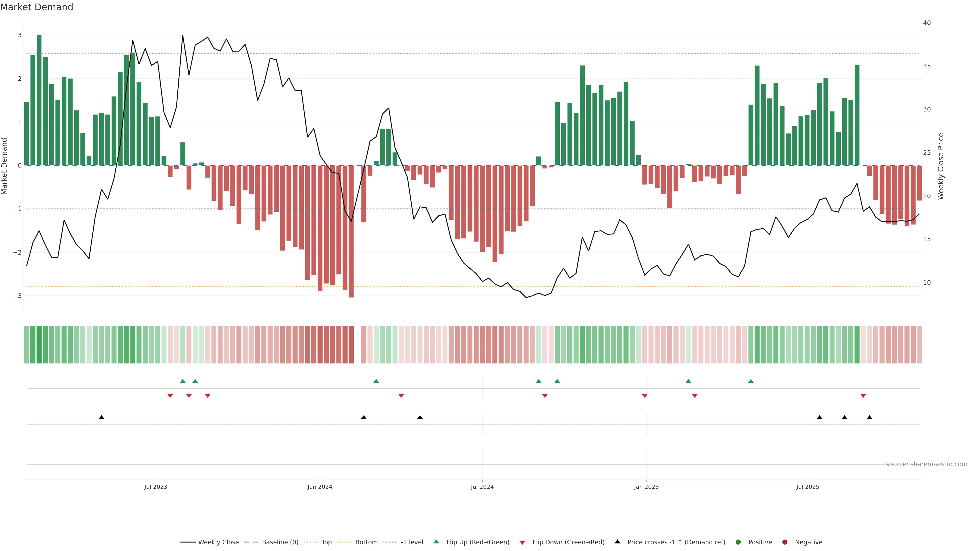Click red Flip Down triangle legend icon
The height and width of the screenshot is (551, 980).
coord(522,543)
